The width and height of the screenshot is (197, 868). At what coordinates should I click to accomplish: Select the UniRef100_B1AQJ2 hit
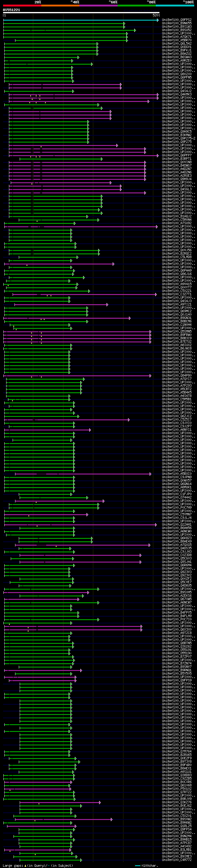click(177, 216)
